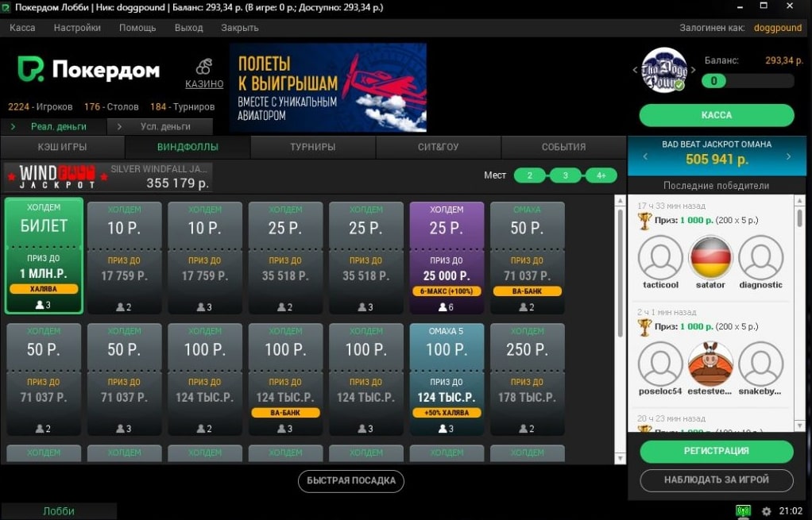Screen dimensions: 812x520
Task: Click the Silver Windfall jackpot amount 355 179 р.
Action: tap(178, 183)
